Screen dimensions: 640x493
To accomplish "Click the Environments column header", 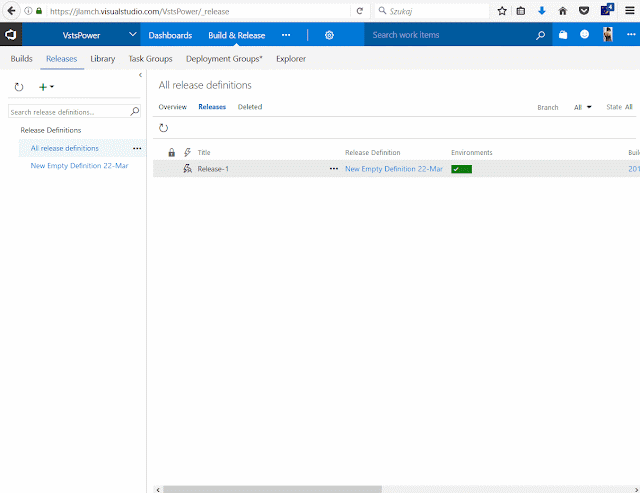I will (x=472, y=153).
